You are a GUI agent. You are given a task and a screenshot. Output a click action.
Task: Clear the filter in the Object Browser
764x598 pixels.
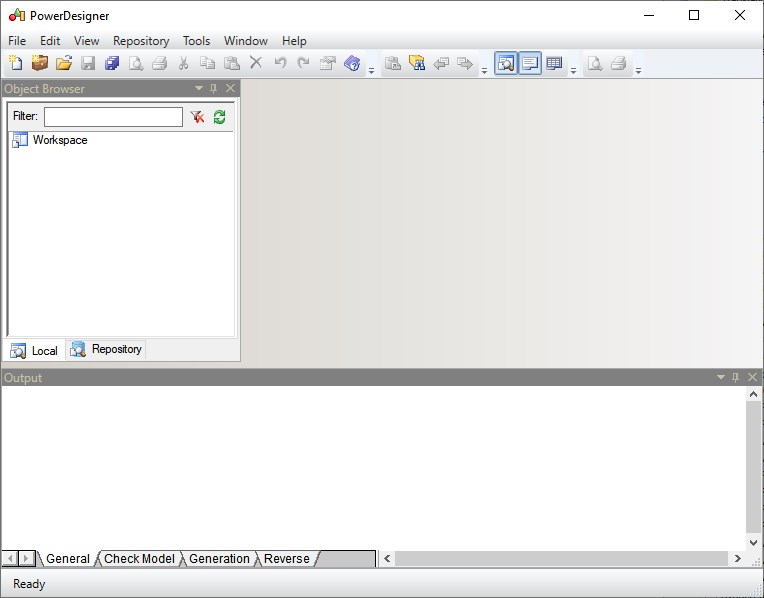[197, 117]
